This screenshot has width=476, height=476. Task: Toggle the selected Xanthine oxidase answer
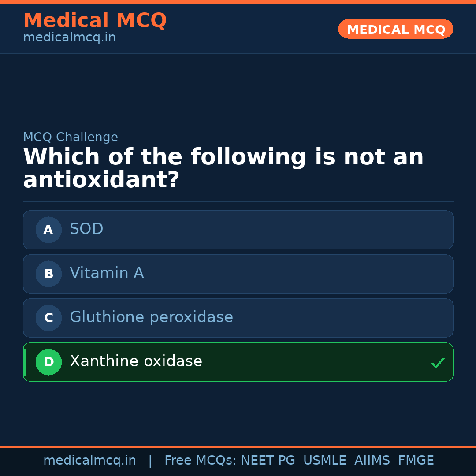[238, 362]
